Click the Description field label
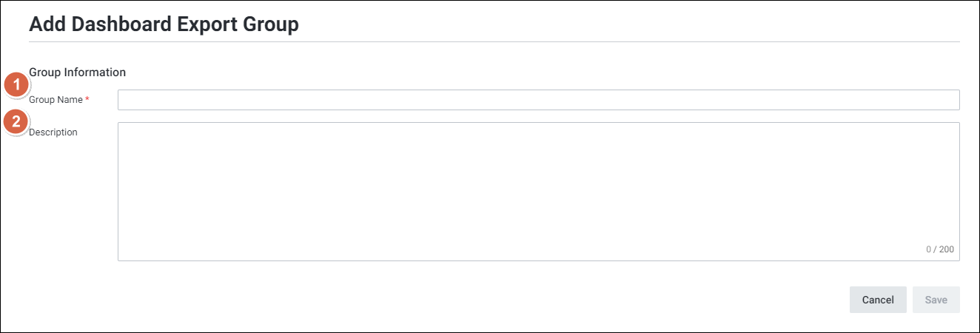Screen dimensions: 980x333 53,132
